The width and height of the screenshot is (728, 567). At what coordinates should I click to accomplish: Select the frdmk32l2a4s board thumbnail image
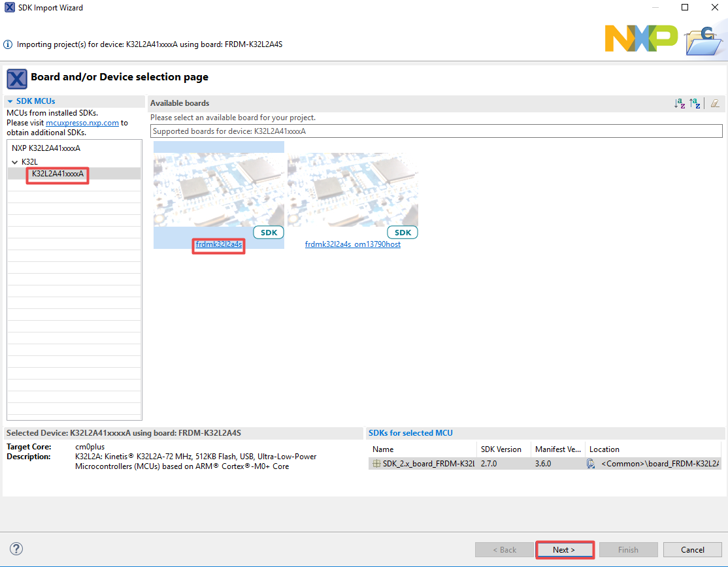(x=219, y=190)
